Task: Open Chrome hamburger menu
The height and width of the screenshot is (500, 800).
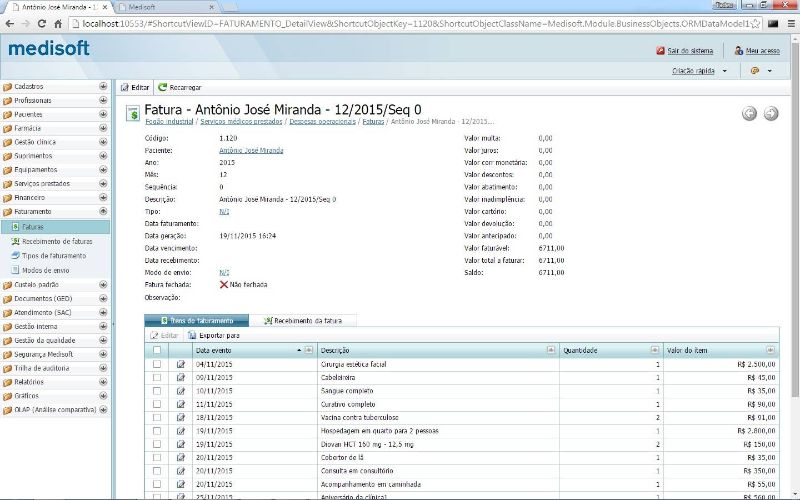Action: pyautogui.click(x=791, y=23)
